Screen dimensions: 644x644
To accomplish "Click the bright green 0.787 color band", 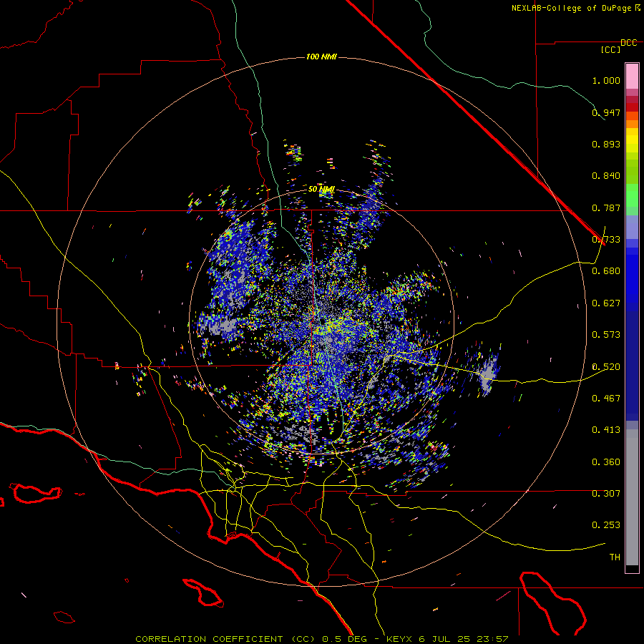I will point(632,195).
